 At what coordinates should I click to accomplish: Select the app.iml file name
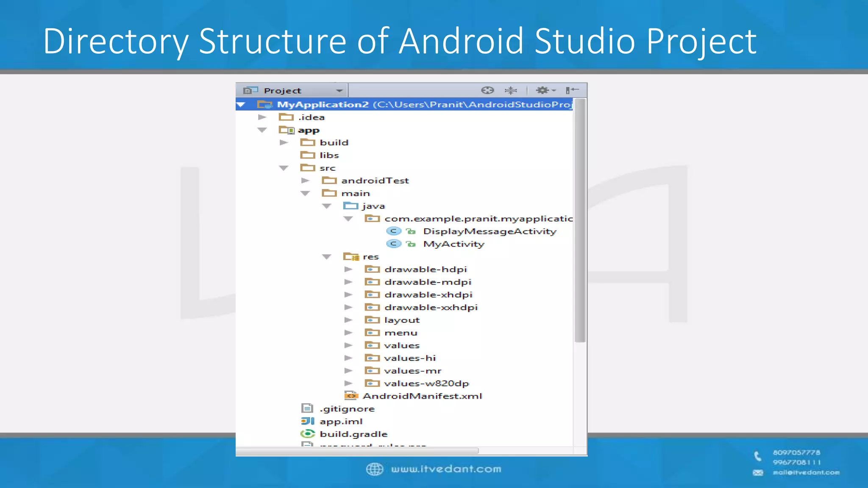(x=341, y=421)
